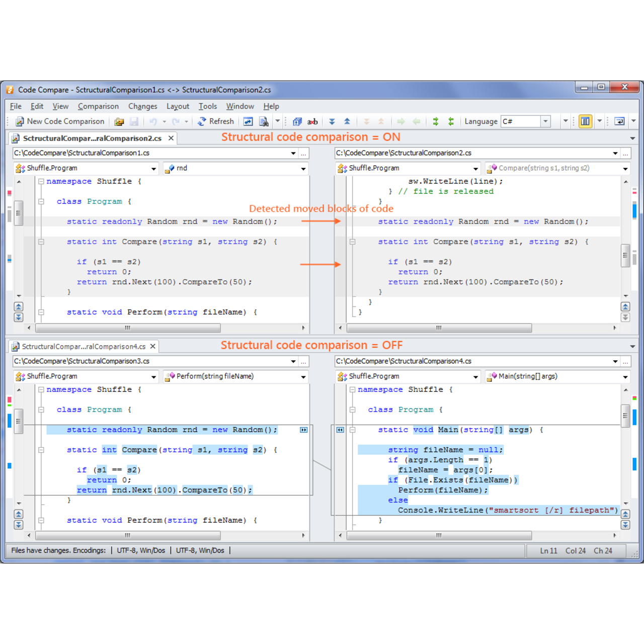Open the 'rnd' member dropdown
The image size is (644, 644).
point(303,169)
